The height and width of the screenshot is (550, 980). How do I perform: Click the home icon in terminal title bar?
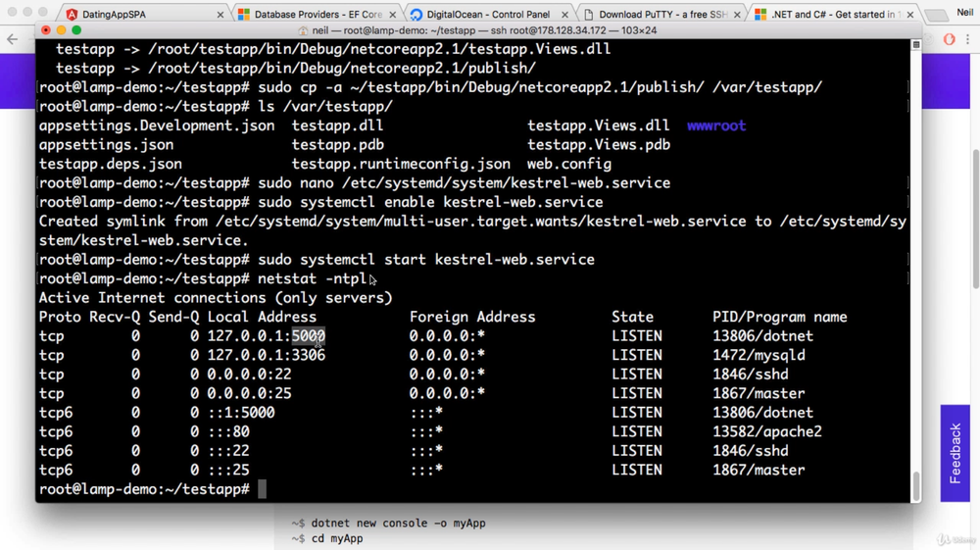pyautogui.click(x=303, y=30)
